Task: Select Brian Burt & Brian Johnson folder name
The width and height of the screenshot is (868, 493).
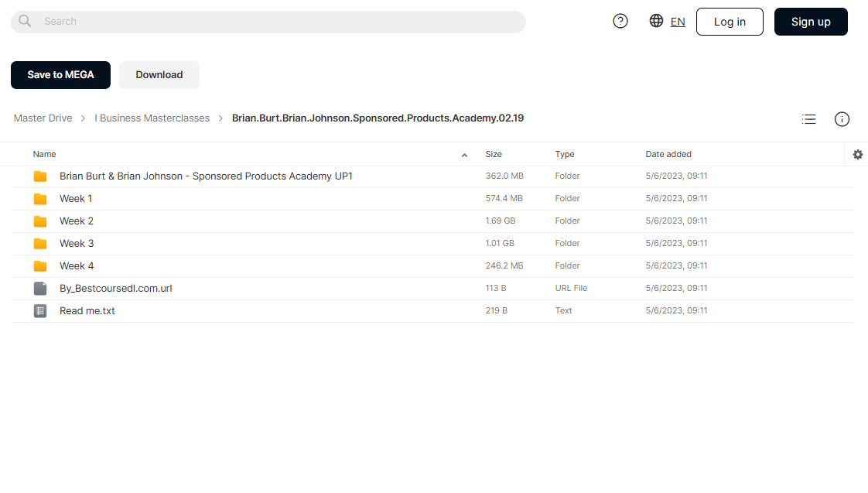Action: pos(206,176)
